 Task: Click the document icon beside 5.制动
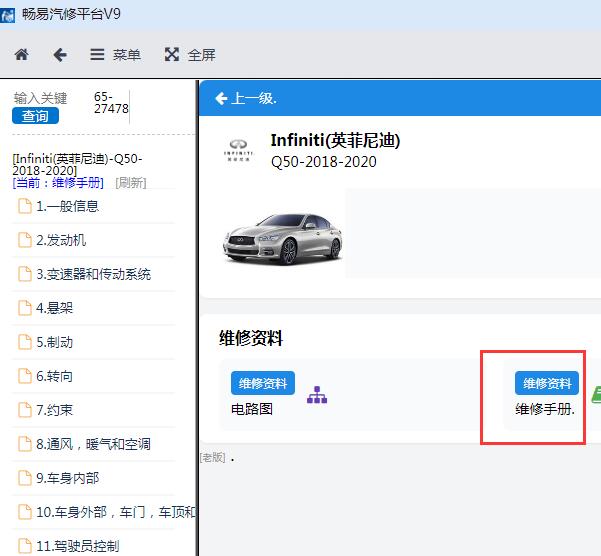tap(25, 342)
